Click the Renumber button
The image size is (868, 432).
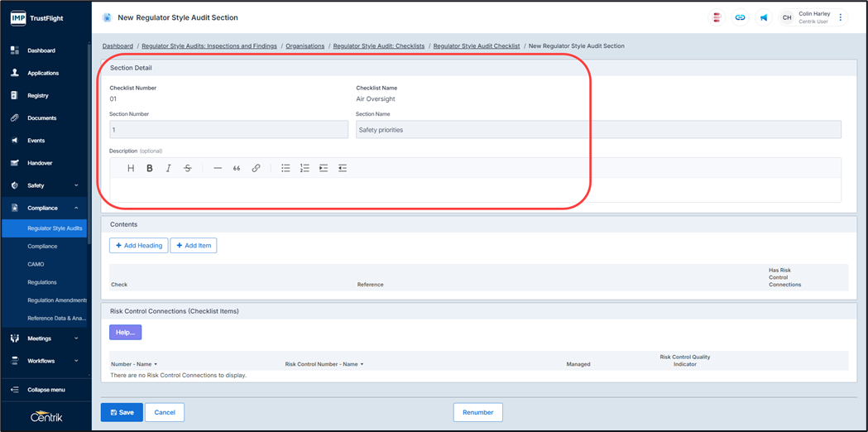click(477, 412)
